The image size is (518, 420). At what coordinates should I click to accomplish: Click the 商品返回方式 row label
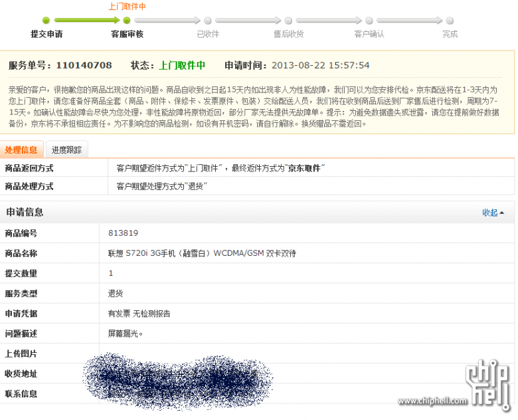point(29,168)
